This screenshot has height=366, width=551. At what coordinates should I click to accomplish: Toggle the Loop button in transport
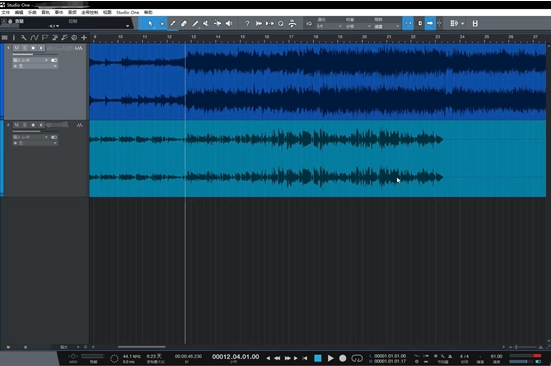357,358
